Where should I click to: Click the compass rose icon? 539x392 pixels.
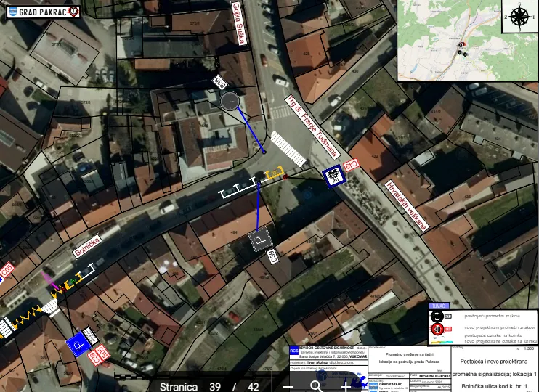[519, 17]
